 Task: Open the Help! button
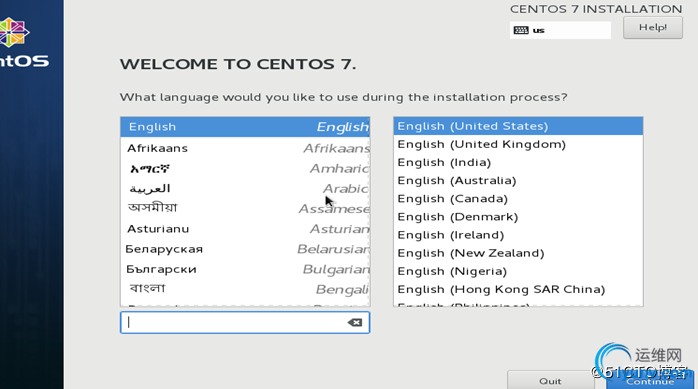(x=653, y=28)
